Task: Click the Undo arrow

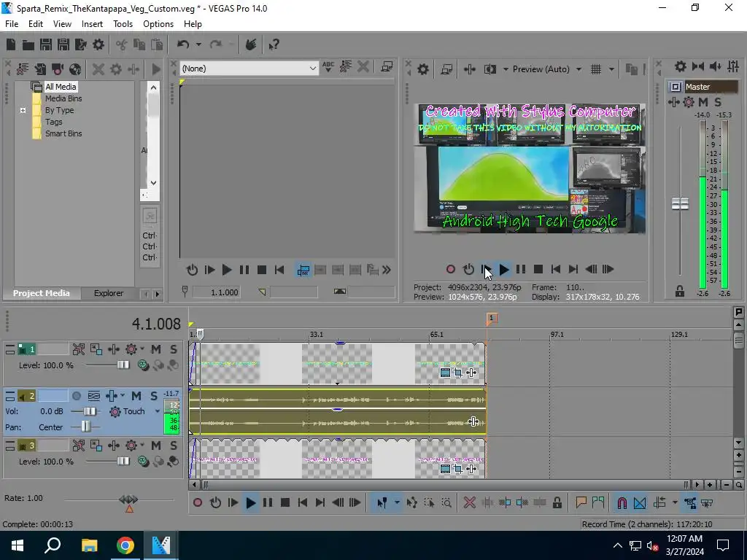Action: click(183, 44)
